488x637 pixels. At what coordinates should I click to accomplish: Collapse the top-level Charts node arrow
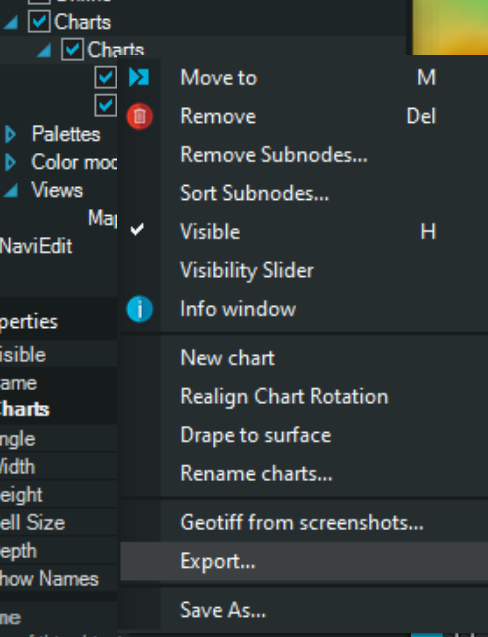11,22
